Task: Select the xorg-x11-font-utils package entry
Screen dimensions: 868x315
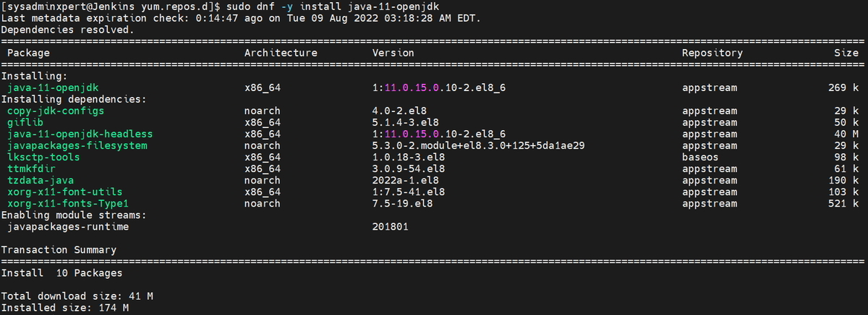Action: click(x=64, y=191)
